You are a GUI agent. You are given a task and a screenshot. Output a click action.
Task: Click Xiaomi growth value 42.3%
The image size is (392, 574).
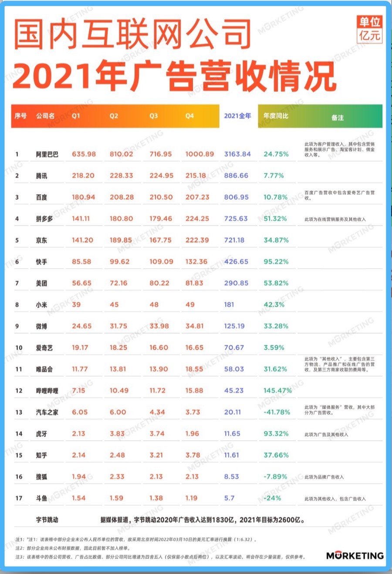274,304
